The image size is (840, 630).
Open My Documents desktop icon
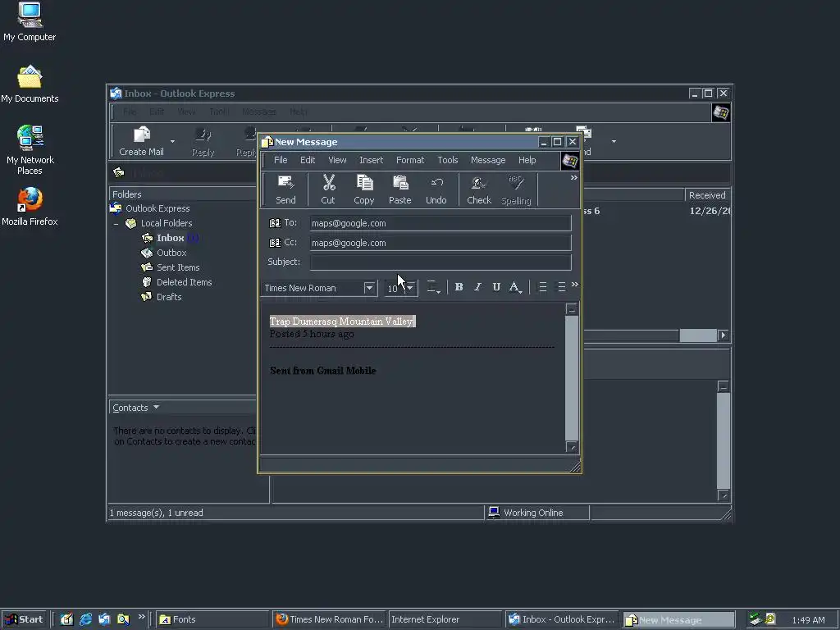pos(30,84)
